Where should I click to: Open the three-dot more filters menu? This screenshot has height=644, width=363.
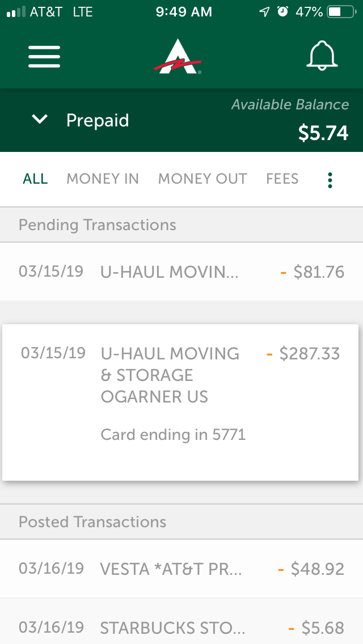[x=330, y=180]
